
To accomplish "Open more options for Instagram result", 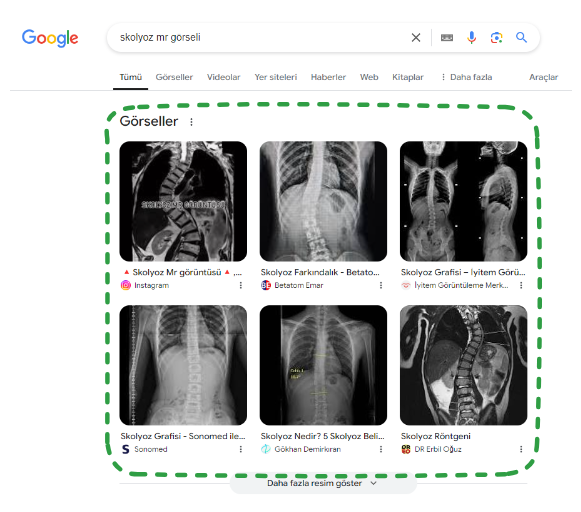I will coord(241,285).
